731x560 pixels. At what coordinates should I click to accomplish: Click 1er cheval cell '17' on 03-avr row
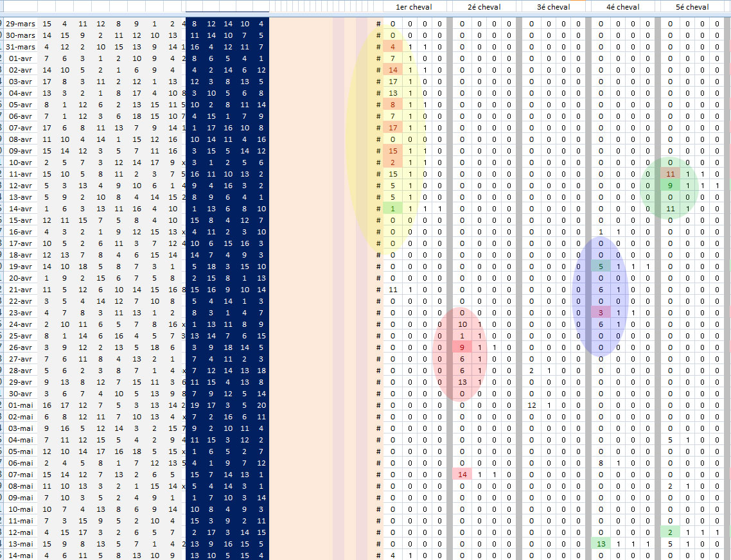tap(392, 82)
